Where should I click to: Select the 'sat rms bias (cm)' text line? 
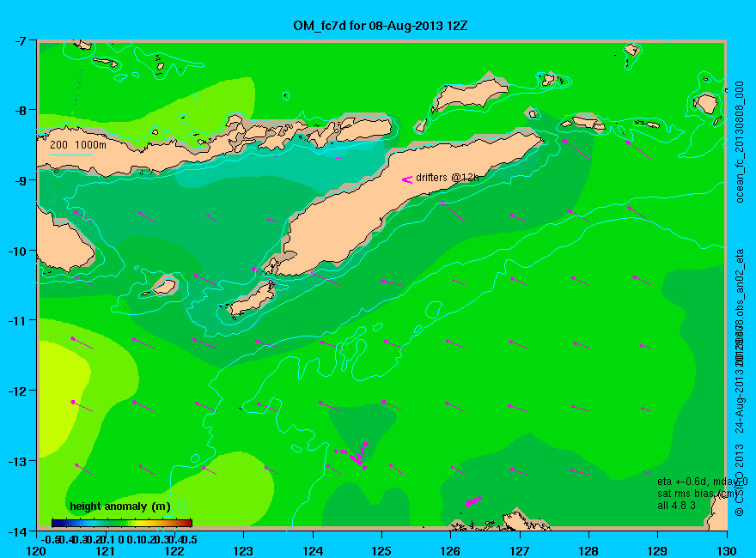coord(698,494)
